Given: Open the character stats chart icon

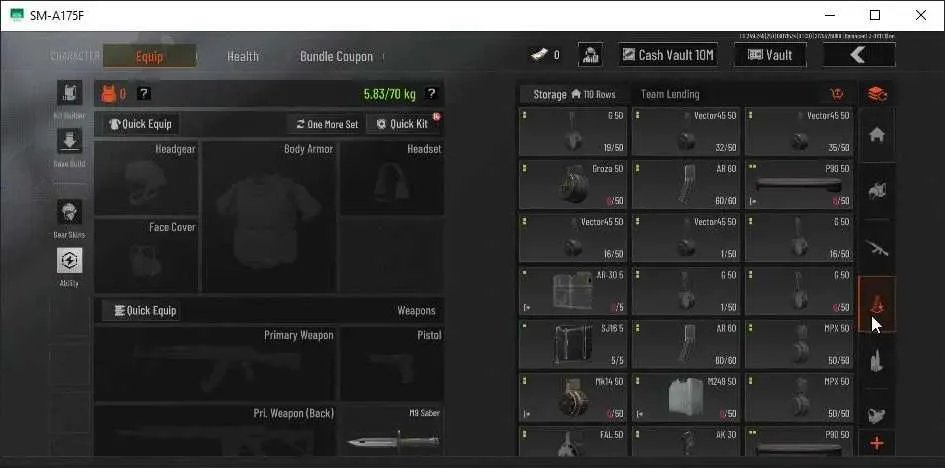Looking at the screenshot, I should pyautogui.click(x=591, y=55).
